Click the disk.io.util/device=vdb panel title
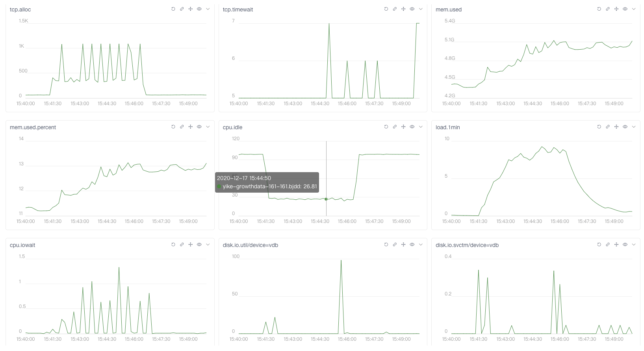Screen dimensions: 644x351 [250, 245]
